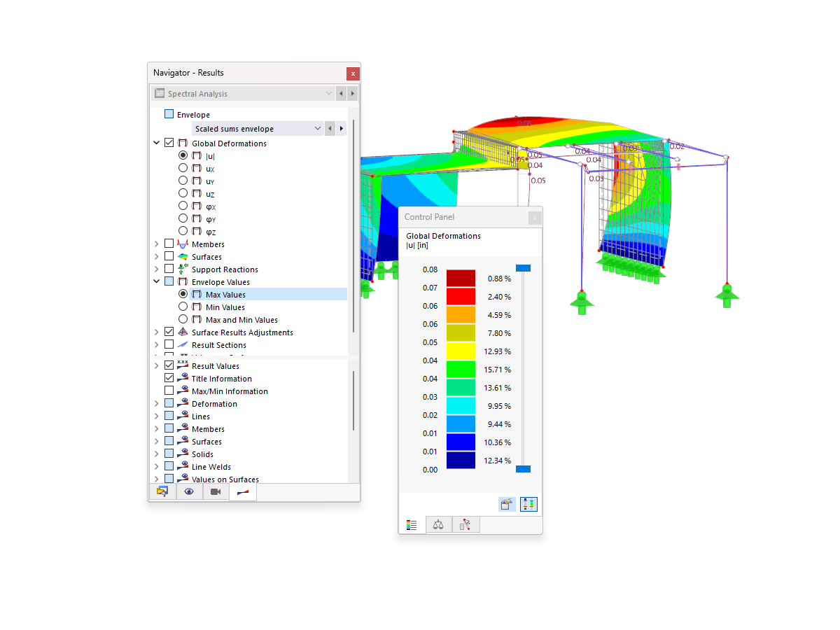Expand the Members results node
The height and width of the screenshot is (630, 840).
tap(157, 244)
